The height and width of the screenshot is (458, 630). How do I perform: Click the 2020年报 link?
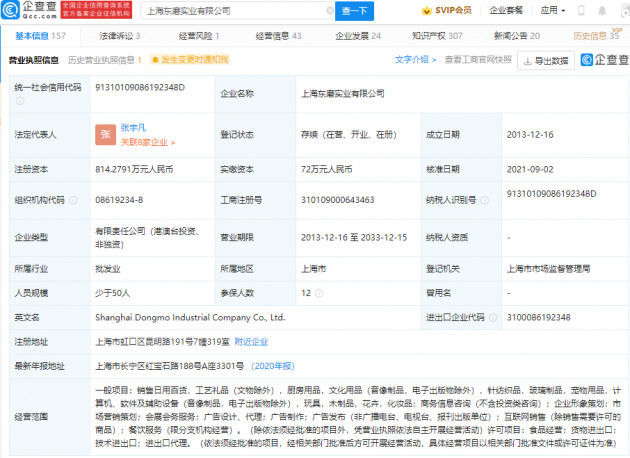point(273,366)
